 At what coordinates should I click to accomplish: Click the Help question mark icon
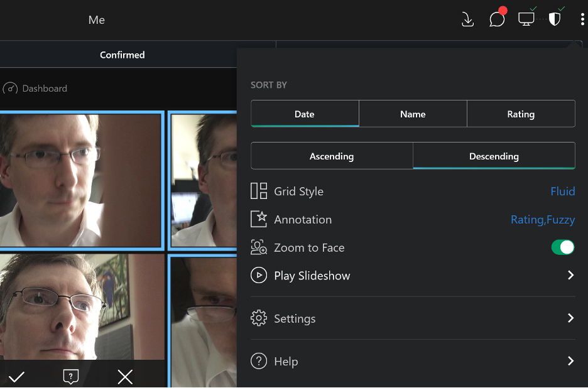click(x=258, y=361)
